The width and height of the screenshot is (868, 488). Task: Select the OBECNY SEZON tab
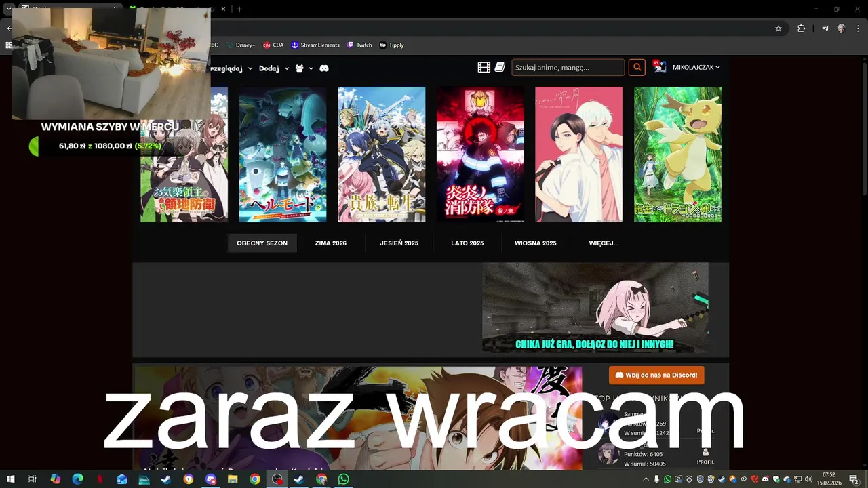pos(262,243)
